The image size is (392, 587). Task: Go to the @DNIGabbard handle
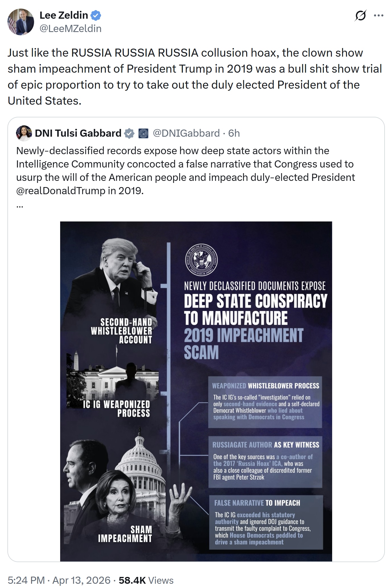(x=186, y=133)
